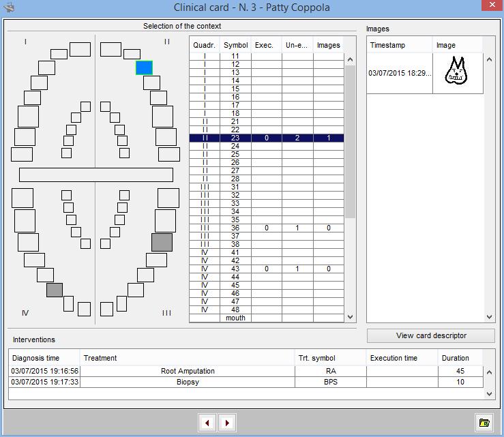Click the next card right arrow button
504x437 pixels.
227,423
